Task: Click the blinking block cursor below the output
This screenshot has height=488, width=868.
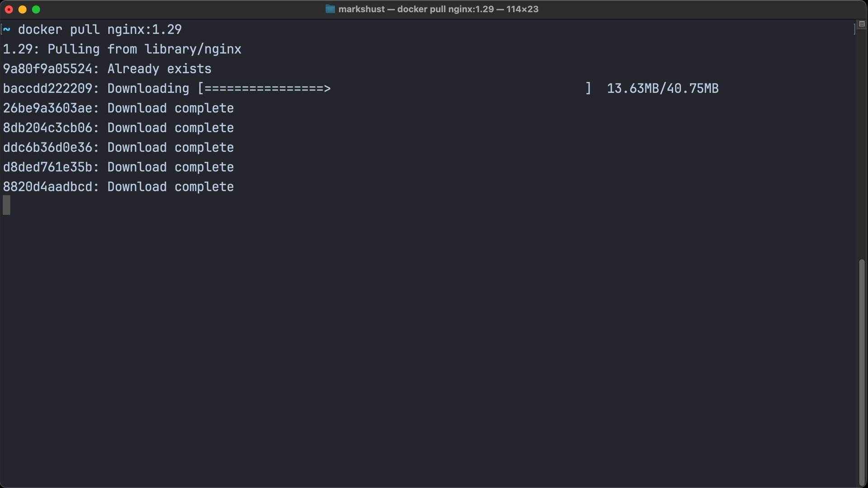Action: [7, 205]
